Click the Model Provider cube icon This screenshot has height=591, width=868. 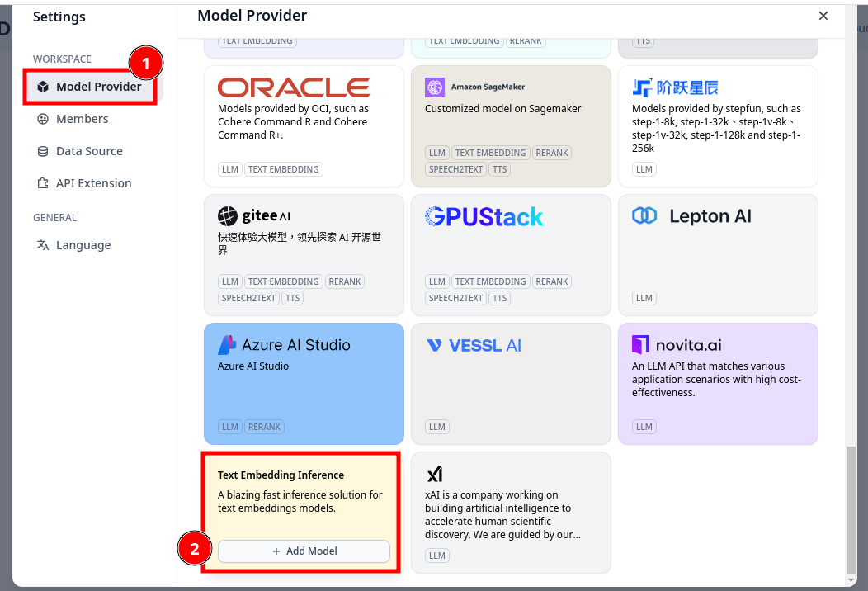point(43,87)
